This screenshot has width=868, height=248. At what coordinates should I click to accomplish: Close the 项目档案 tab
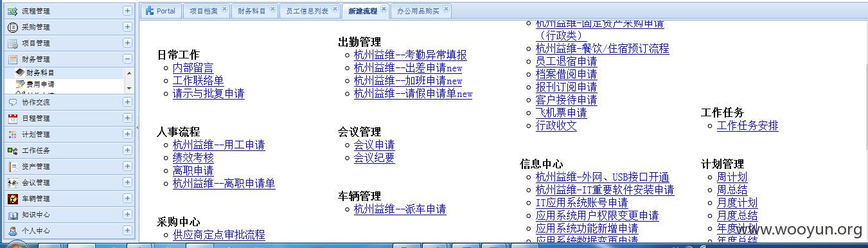point(224,9)
